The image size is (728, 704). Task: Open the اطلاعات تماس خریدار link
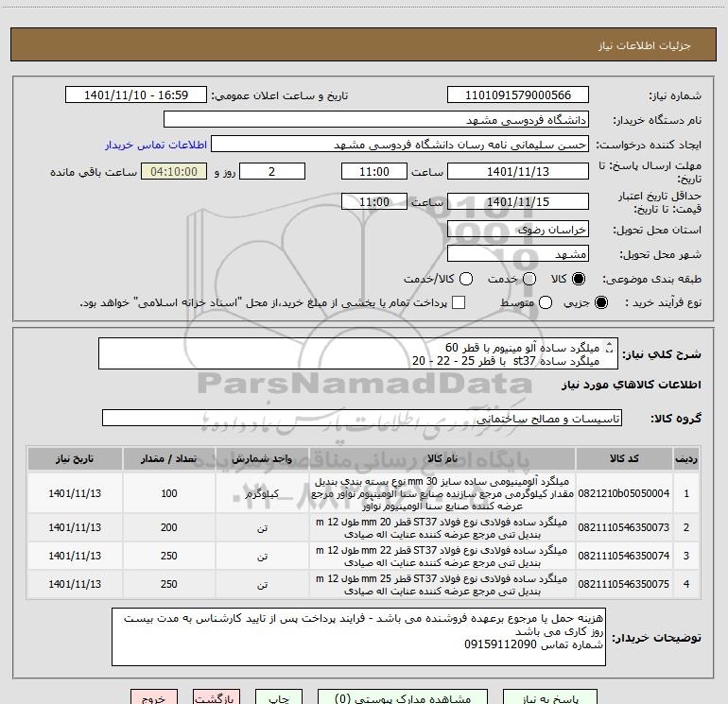[156, 145]
